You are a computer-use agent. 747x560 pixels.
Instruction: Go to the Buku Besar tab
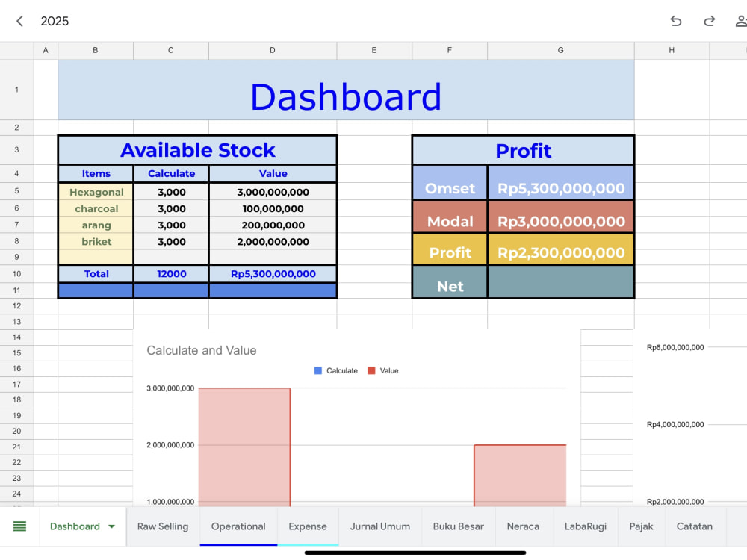pos(459,526)
